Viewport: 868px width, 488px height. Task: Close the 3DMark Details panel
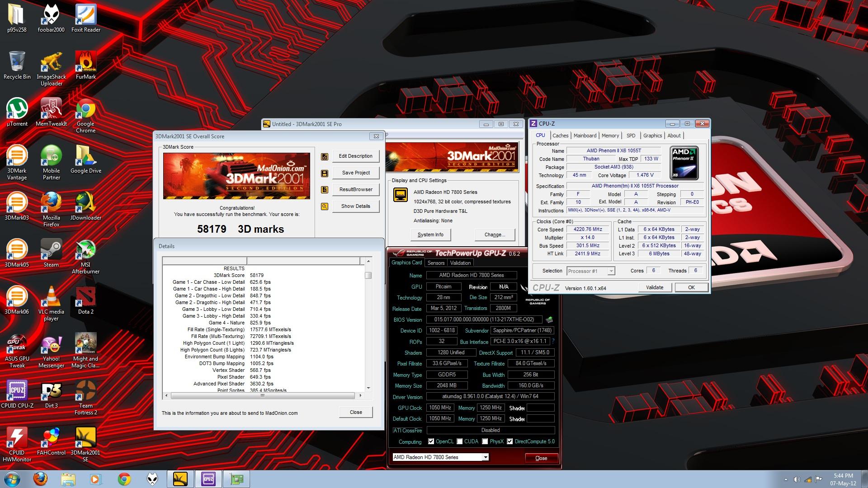tap(356, 412)
